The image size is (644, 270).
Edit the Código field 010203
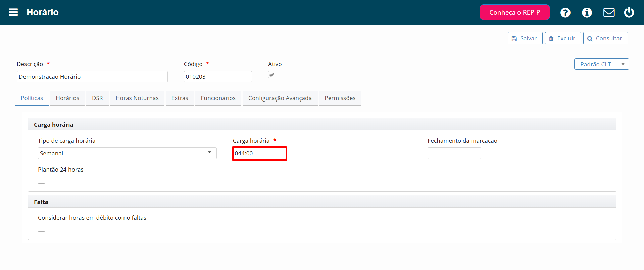click(218, 77)
